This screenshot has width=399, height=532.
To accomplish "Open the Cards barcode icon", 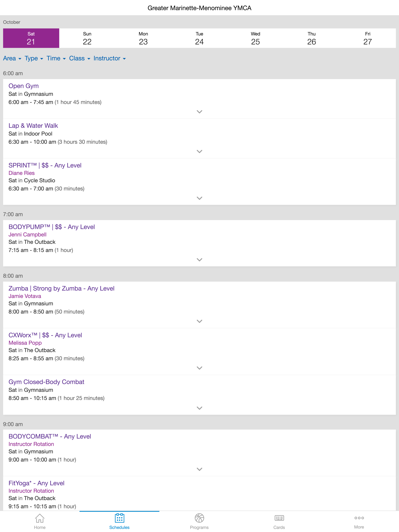I will click(279, 518).
